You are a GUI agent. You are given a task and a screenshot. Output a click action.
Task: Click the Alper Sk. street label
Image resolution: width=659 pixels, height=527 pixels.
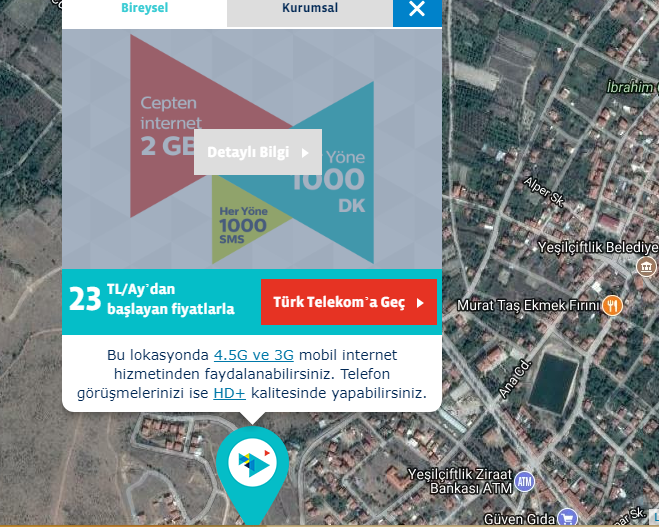click(544, 192)
